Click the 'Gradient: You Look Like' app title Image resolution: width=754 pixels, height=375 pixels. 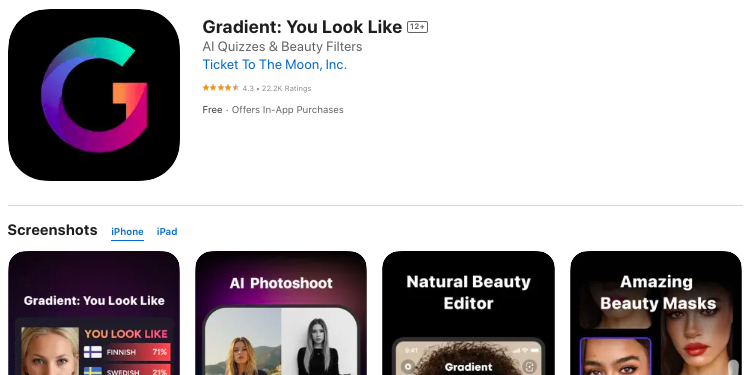click(302, 27)
